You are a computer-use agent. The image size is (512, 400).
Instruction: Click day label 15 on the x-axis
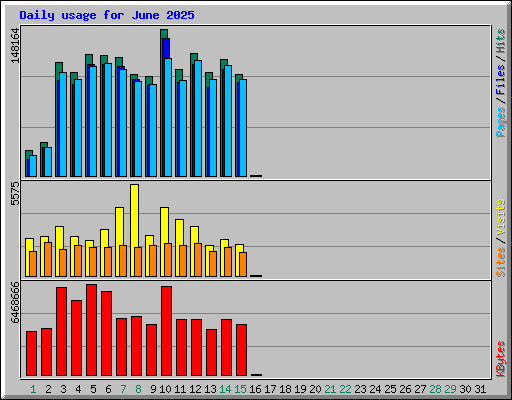[240, 389]
